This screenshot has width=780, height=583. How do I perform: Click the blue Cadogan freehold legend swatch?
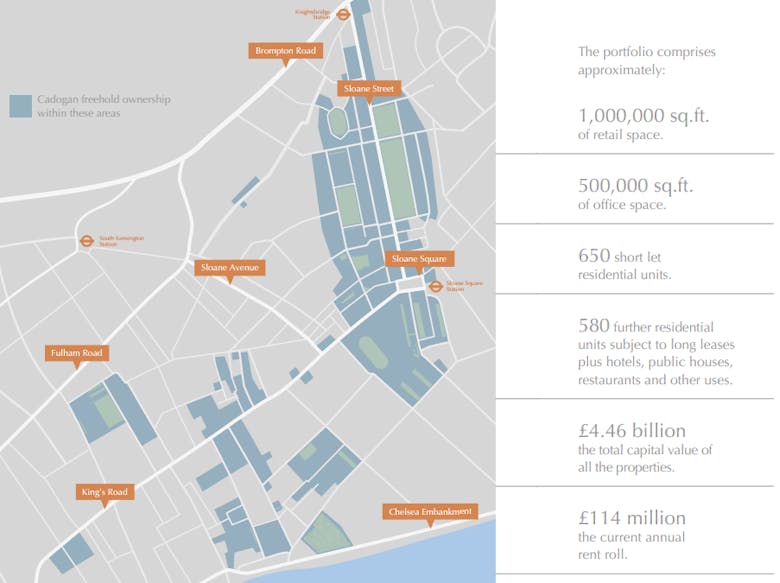[20, 106]
